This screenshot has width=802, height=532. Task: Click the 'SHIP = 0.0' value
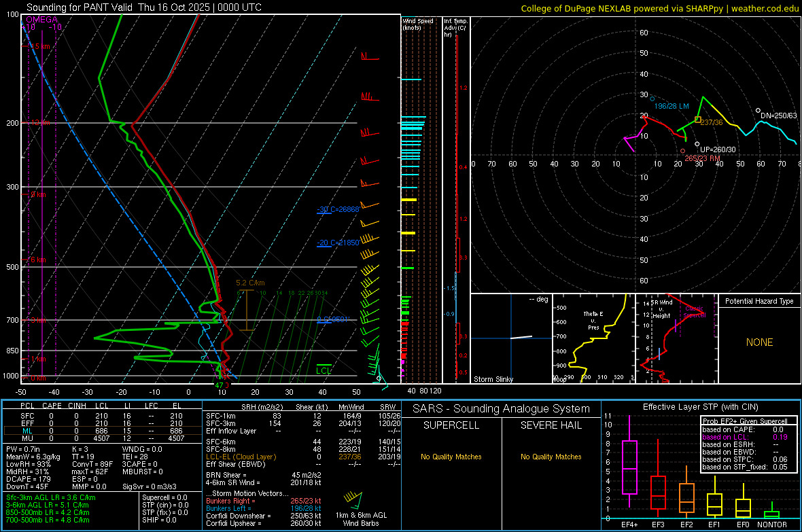tap(158, 520)
